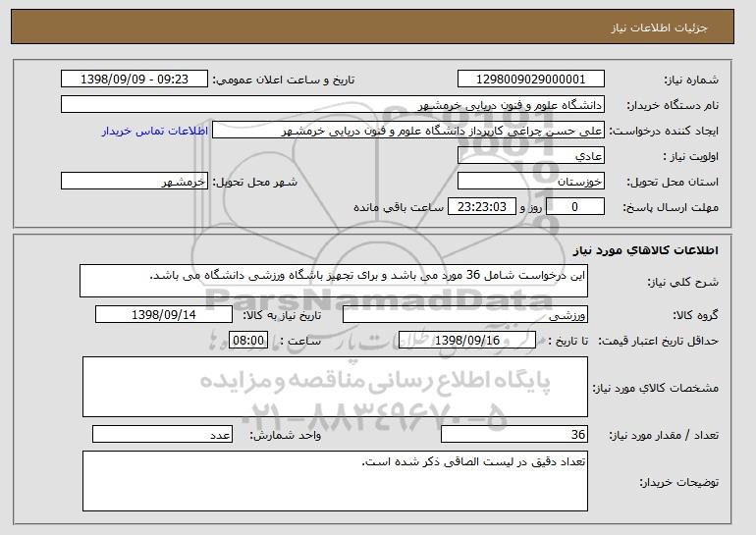The image size is (756, 535).
Task: Click the need date field 1398/09/14
Action: [x=164, y=315]
